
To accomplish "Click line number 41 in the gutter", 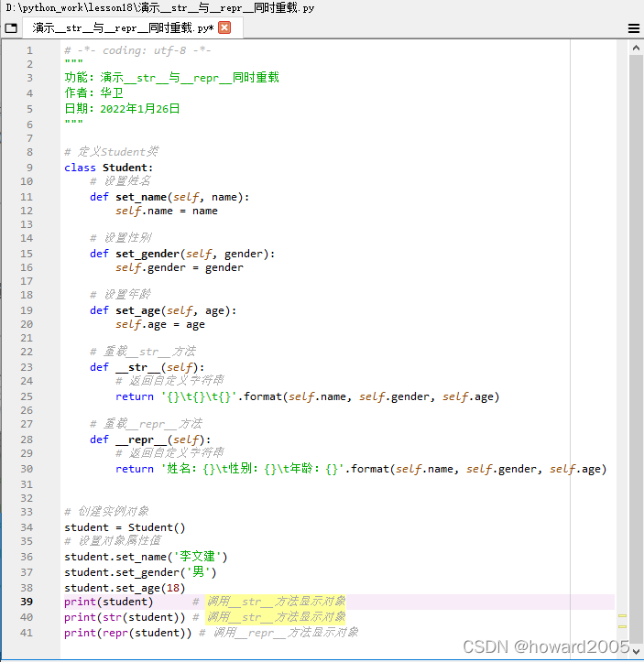I will coord(27,633).
